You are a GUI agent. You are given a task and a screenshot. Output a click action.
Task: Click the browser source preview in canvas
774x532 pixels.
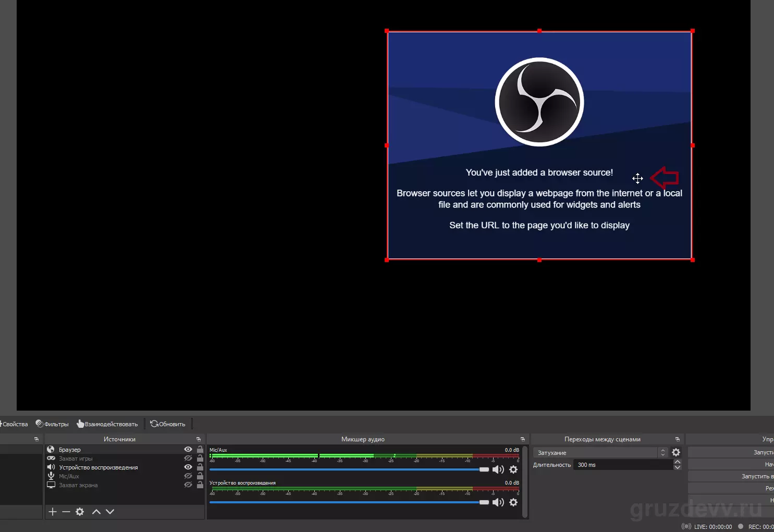click(x=539, y=145)
